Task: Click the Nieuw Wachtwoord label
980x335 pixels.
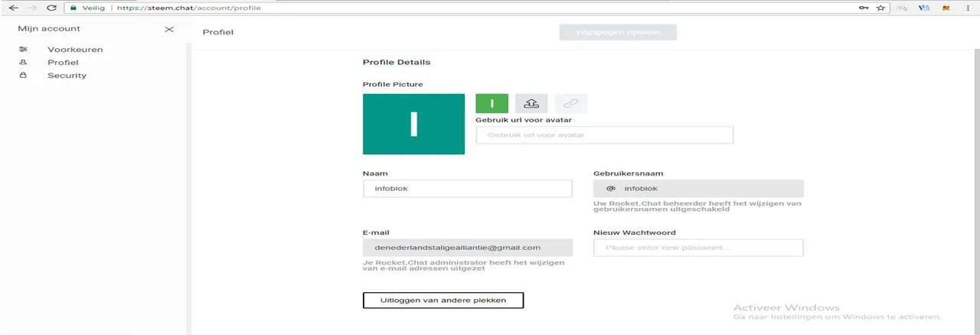Action: click(635, 233)
